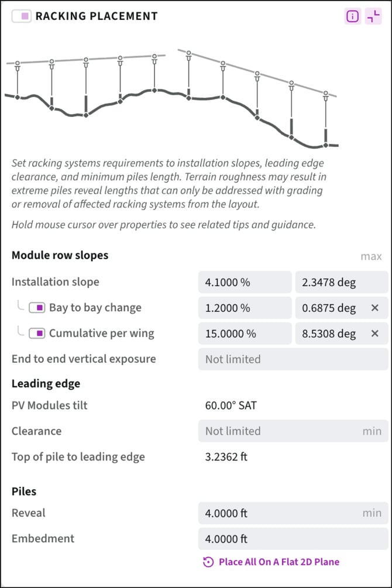This screenshot has width=392, height=588.
Task: Clear the Bay to bay change value
Action: [x=375, y=308]
